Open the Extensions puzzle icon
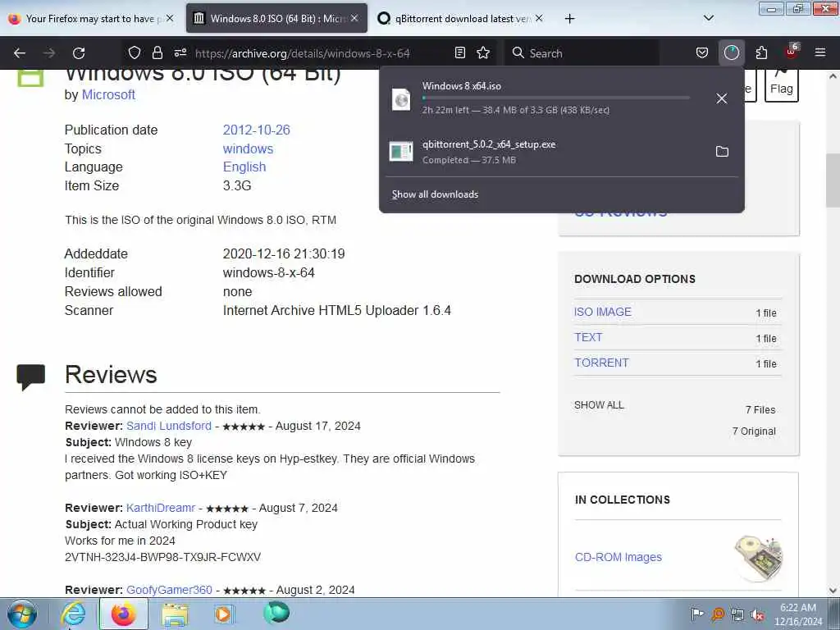The width and height of the screenshot is (840, 630). 761,52
